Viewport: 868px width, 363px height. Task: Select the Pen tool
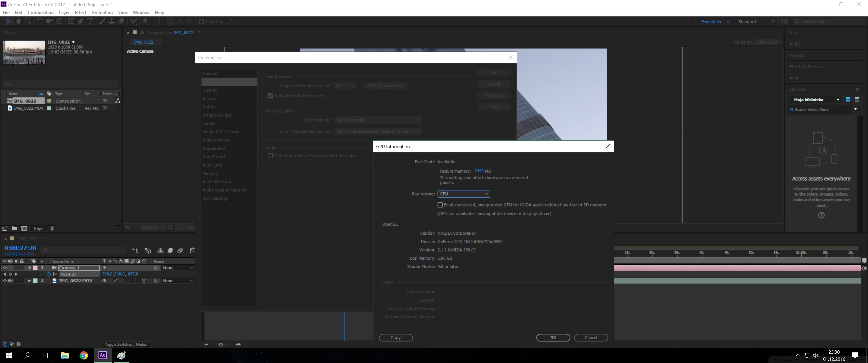80,21
